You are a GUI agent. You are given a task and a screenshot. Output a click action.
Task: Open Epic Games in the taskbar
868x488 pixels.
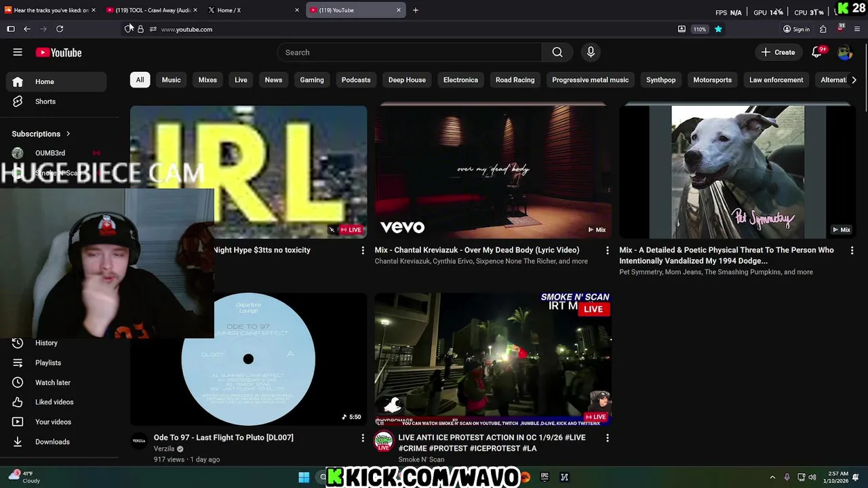coord(544,477)
